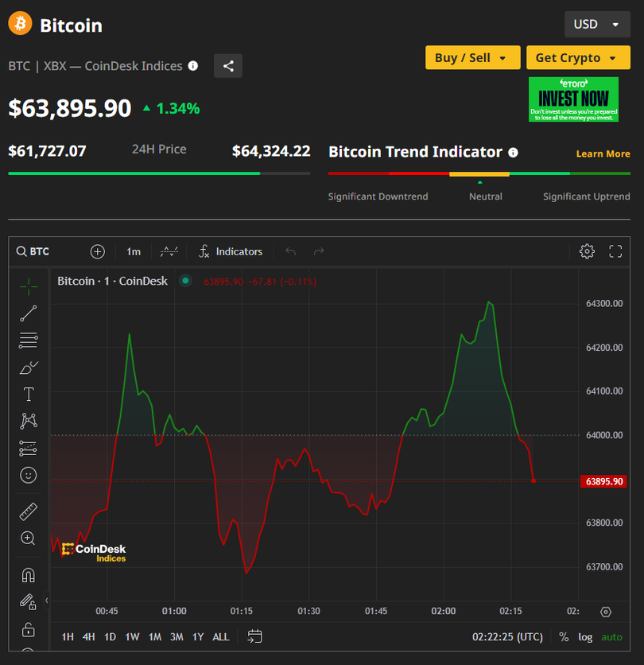This screenshot has height=665, width=644.
Task: Enter fullscreen chart mode
Action: [x=615, y=251]
